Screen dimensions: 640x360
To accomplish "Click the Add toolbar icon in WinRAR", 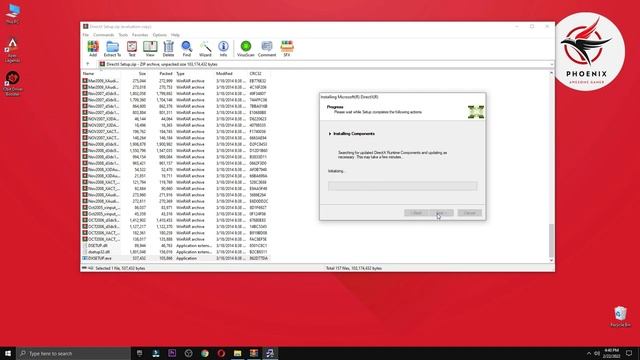I will click(x=93, y=49).
